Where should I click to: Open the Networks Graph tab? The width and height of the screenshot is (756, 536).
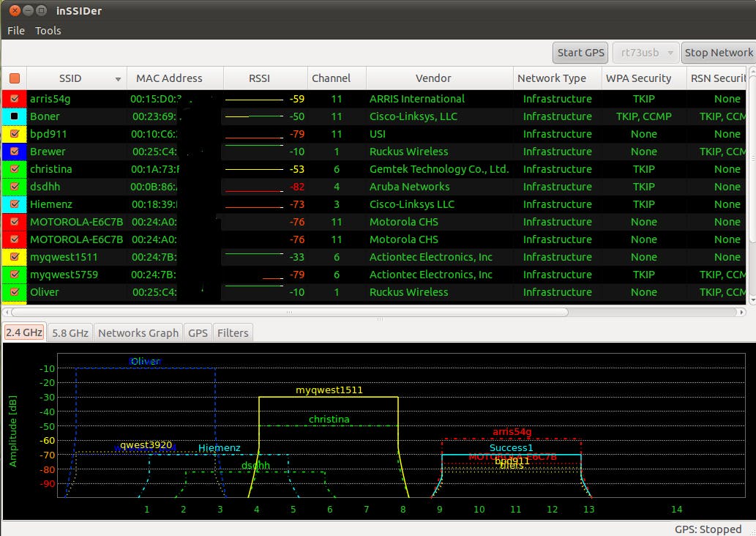tap(138, 333)
